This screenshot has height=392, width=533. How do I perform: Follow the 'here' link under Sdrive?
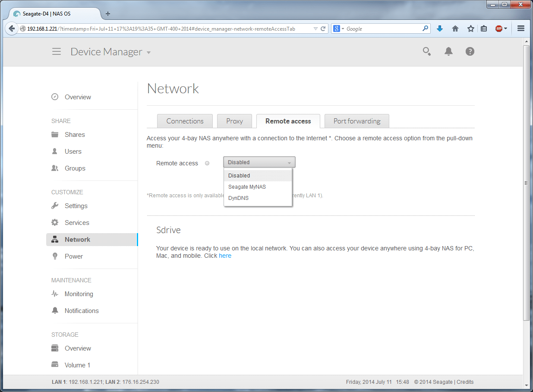(x=225, y=256)
